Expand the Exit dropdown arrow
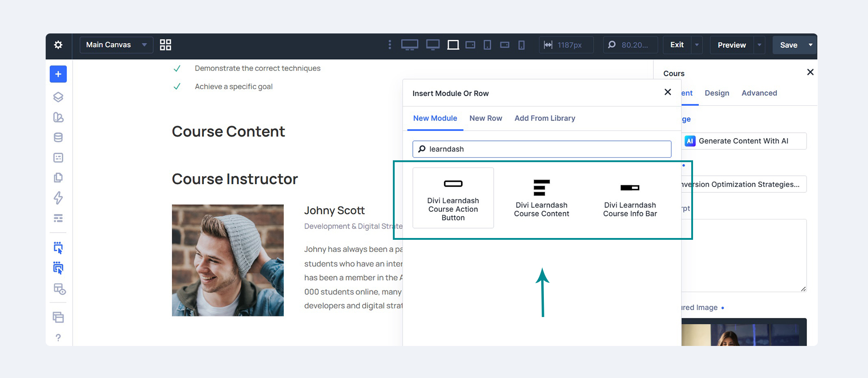 point(697,45)
